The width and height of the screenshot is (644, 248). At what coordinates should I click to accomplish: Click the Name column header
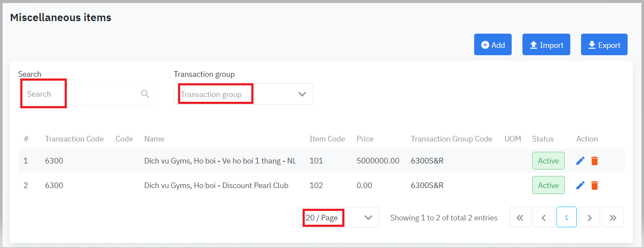coord(154,139)
